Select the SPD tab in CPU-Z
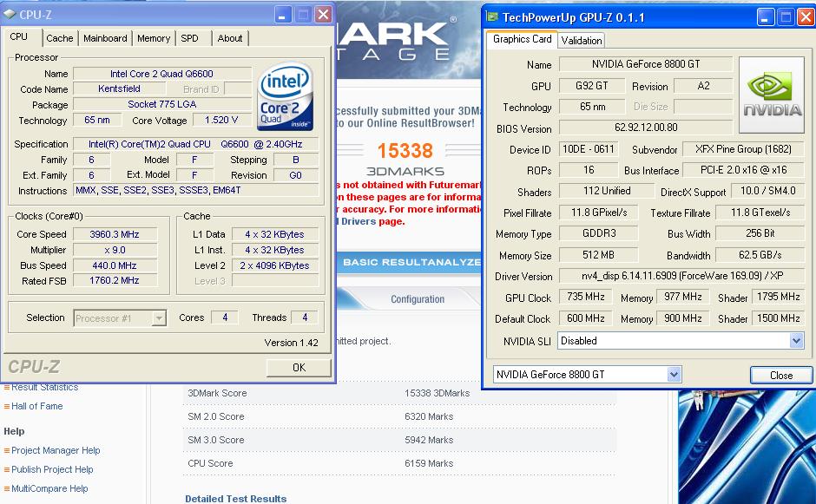 pyautogui.click(x=190, y=38)
